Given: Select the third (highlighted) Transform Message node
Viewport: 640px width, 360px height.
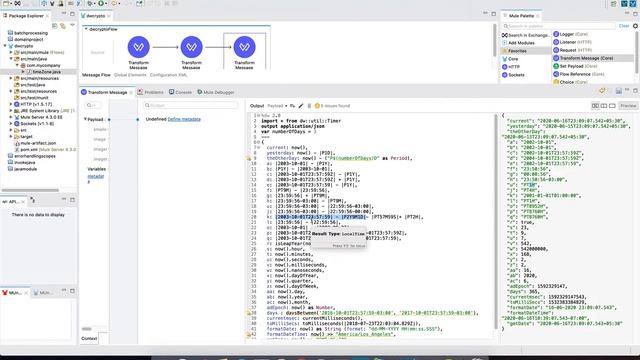Looking at the screenshot, I should (244, 47).
